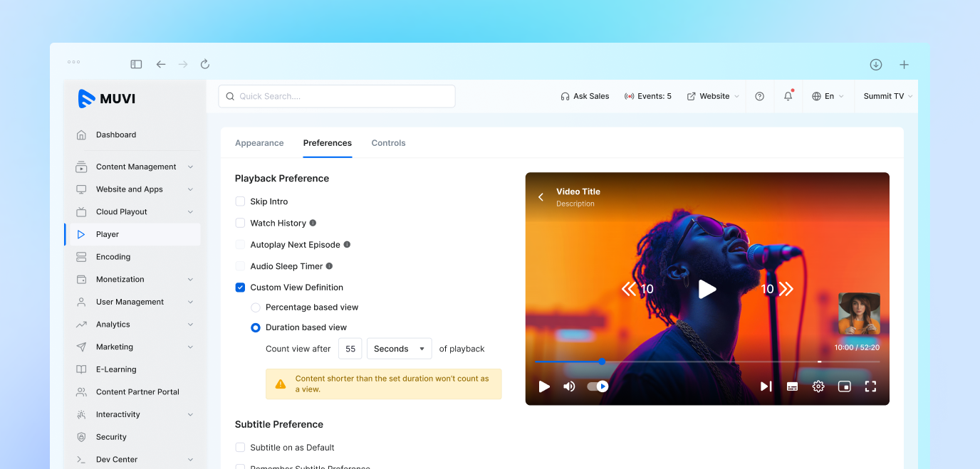980x469 pixels.
Task: Enter fullscreen in the video preview
Action: [870, 386]
